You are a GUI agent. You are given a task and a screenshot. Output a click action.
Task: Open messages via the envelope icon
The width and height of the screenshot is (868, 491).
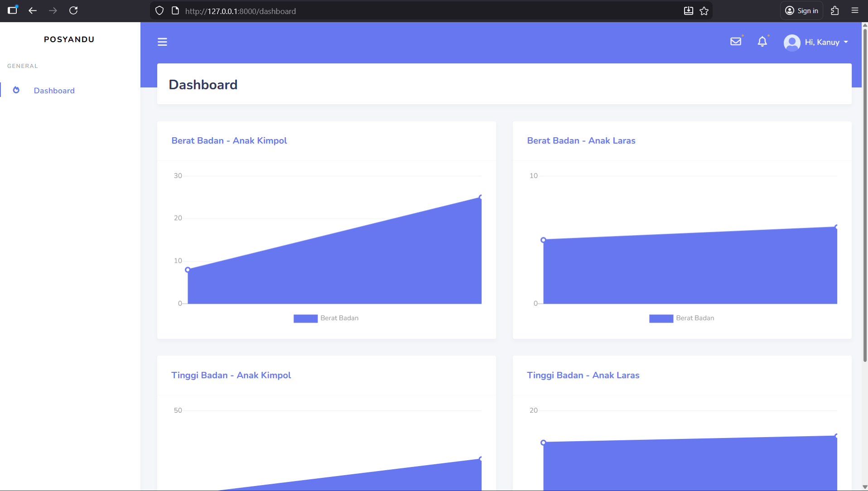tap(736, 42)
